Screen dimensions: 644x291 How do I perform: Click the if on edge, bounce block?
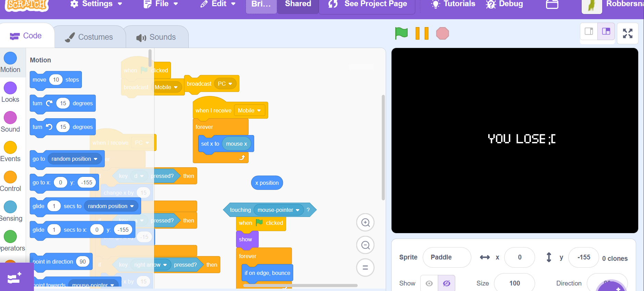coord(267,273)
